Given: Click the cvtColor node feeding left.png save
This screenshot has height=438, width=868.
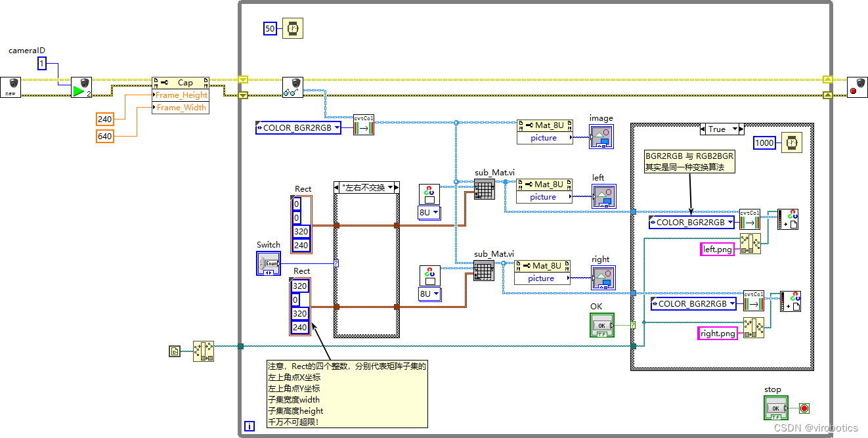Looking at the screenshot, I should (750, 219).
